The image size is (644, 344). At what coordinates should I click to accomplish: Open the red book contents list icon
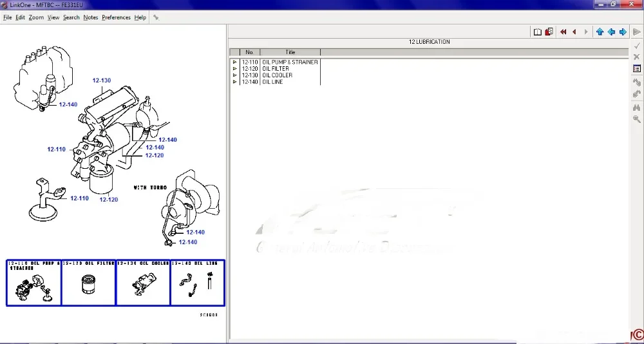point(549,32)
